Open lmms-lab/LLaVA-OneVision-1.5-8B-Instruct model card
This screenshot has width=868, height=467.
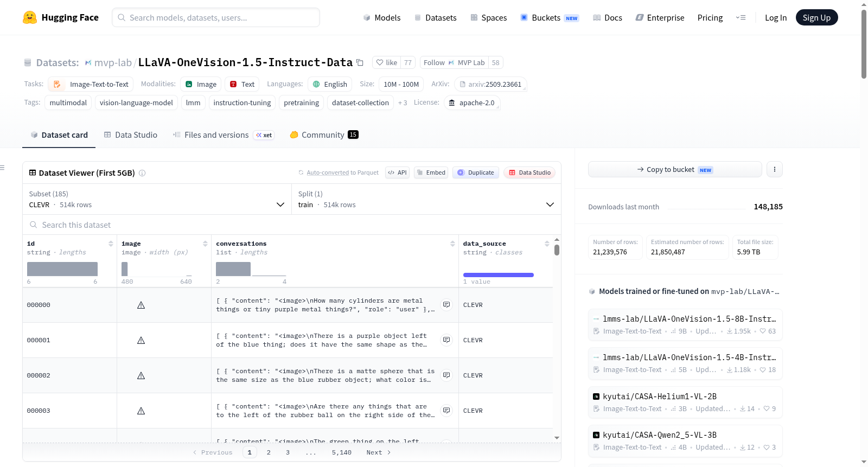click(x=685, y=325)
